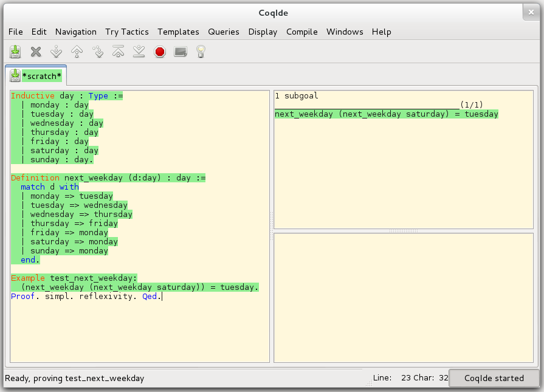Open the Compile menu
544x392 pixels.
coord(302,32)
